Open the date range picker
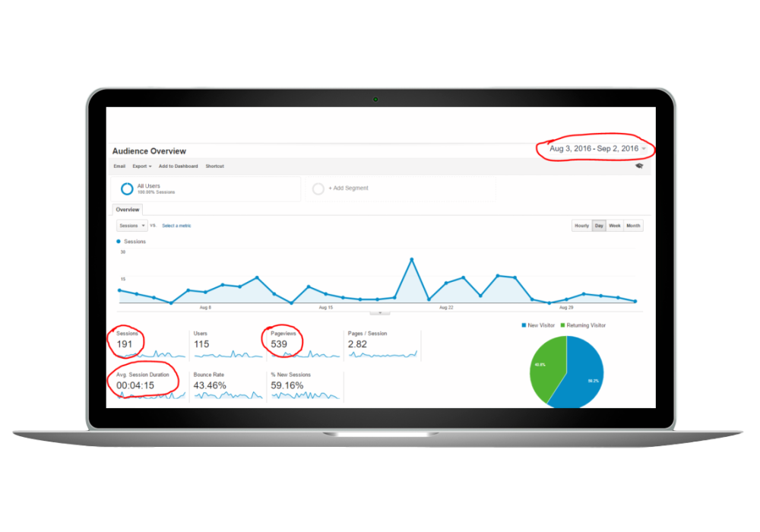The height and width of the screenshot is (532, 760). (x=597, y=148)
